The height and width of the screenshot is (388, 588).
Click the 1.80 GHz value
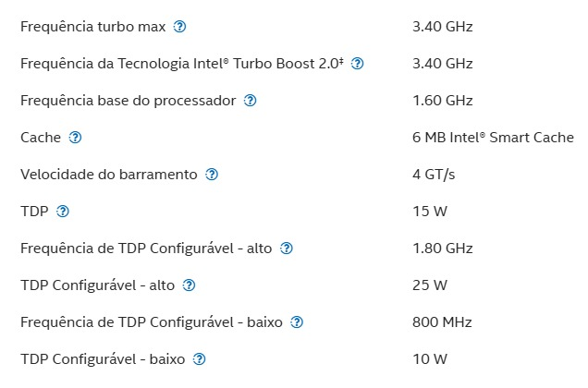click(442, 249)
